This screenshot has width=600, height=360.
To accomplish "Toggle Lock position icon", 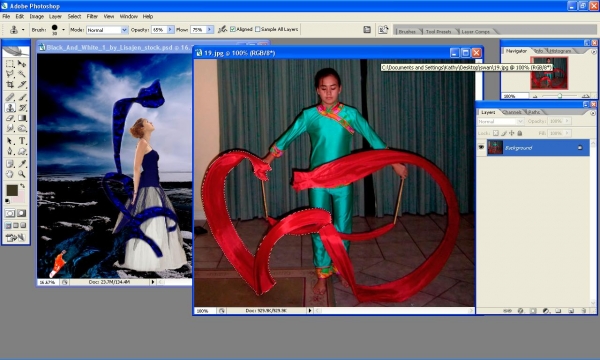I will [512, 133].
